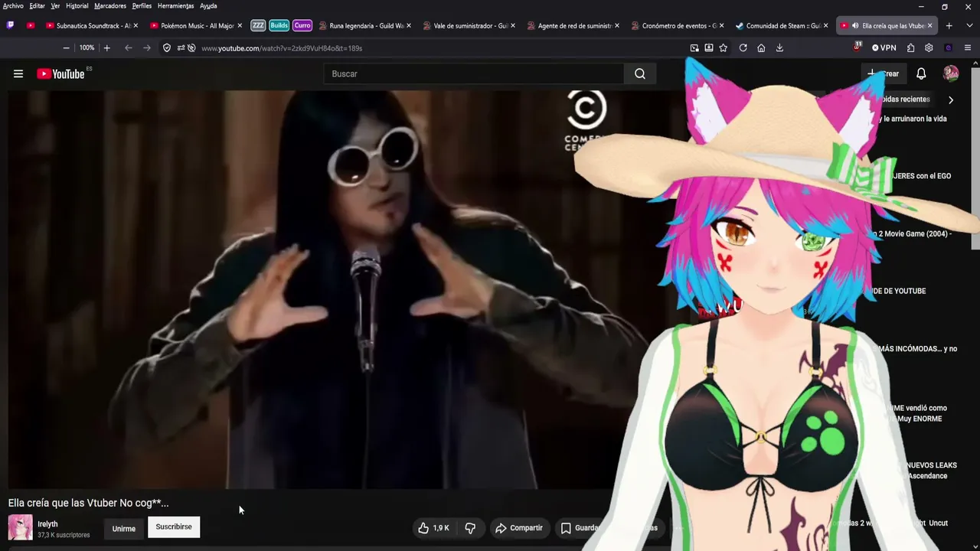Share the video via Compartir
The image size is (980, 551).
pyautogui.click(x=518, y=528)
